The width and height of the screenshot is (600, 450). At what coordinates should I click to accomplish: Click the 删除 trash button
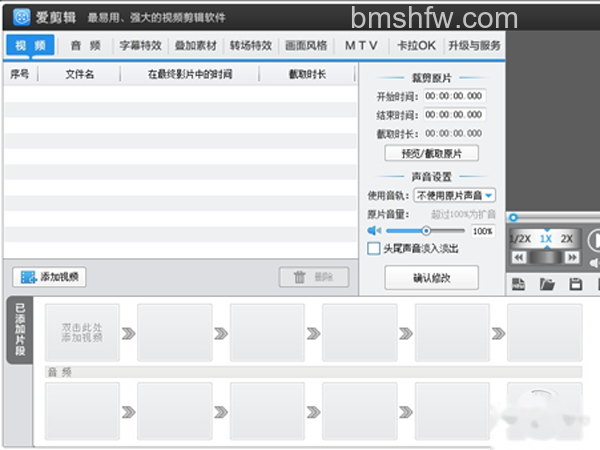[x=314, y=277]
